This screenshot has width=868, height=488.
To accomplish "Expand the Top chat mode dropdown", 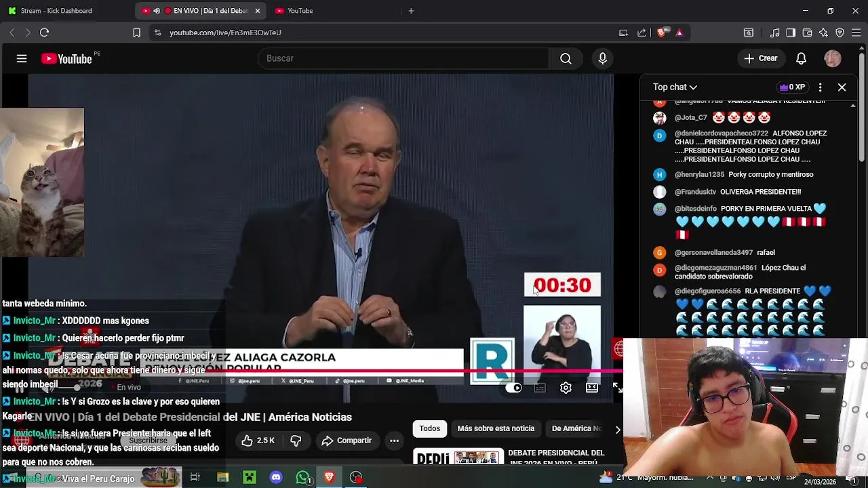I will coord(675,87).
